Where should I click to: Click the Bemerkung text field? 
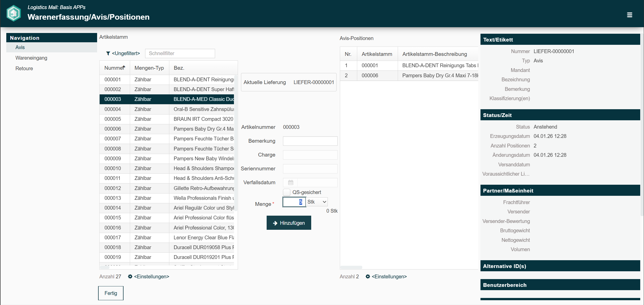click(310, 141)
